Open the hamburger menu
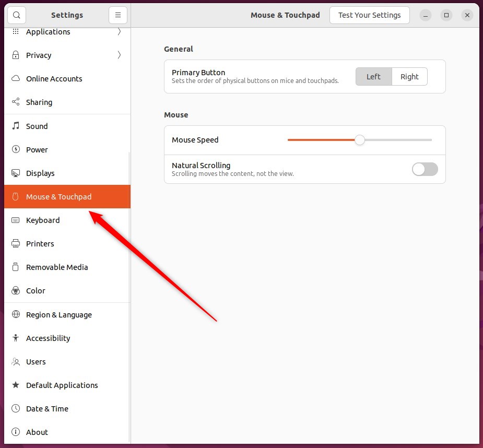Screen dimensions: 483x448 (117, 15)
